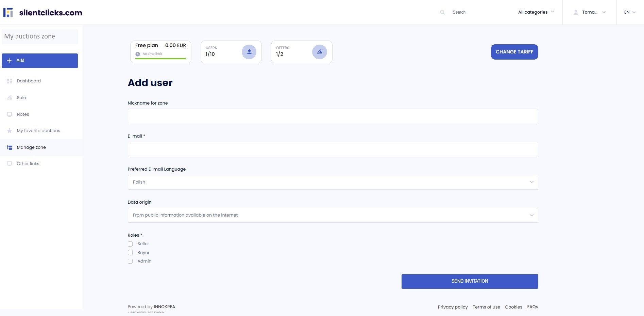The width and height of the screenshot is (644, 316).
Task: Click the search magnifier icon in the top bar
Action: 442,12
